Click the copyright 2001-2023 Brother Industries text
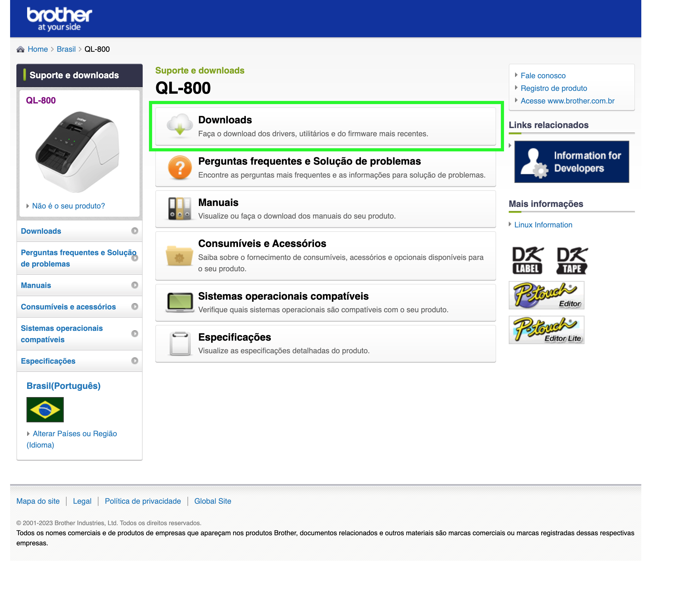This screenshot has width=700, height=598. pos(109,523)
